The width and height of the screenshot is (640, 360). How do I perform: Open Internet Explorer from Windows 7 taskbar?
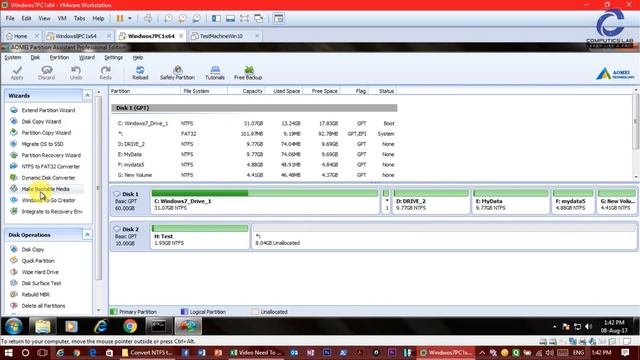[x=101, y=327]
